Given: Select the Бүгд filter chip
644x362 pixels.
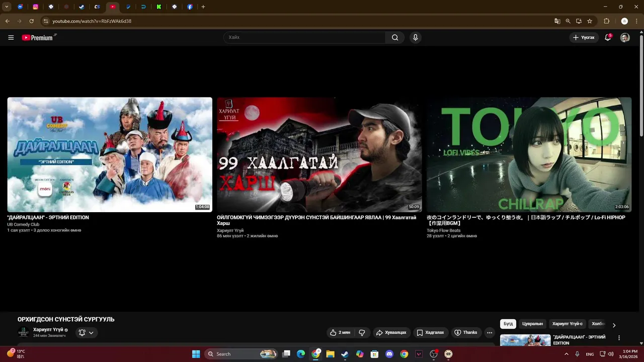Looking at the screenshot, I should click(x=508, y=324).
